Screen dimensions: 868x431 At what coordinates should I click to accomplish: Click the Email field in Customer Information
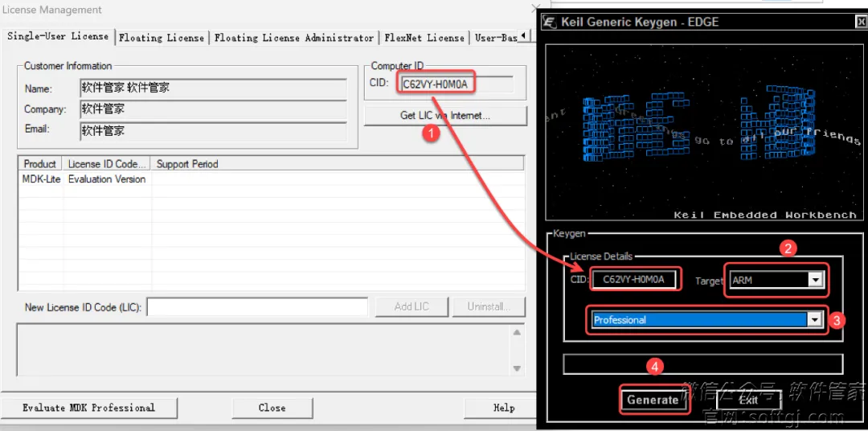tap(214, 131)
